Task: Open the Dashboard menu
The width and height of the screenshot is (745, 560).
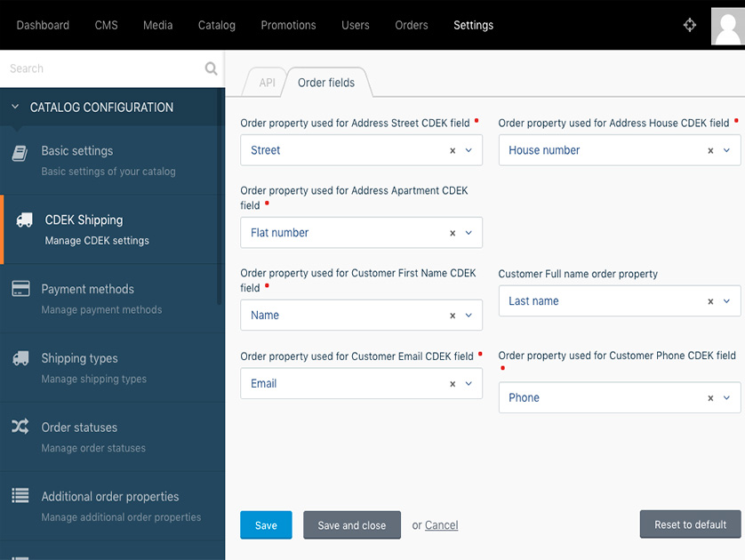Action: coord(43,25)
